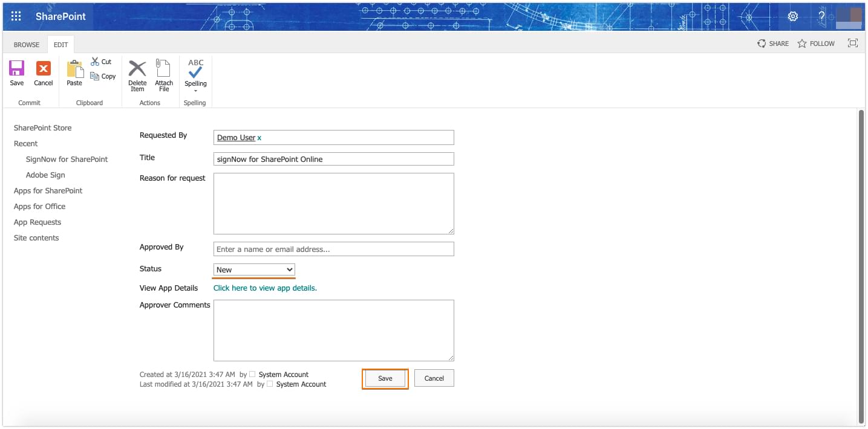Open the SharePoint app launcher waffle
Viewport: 868px width, 429px height.
[x=16, y=16]
